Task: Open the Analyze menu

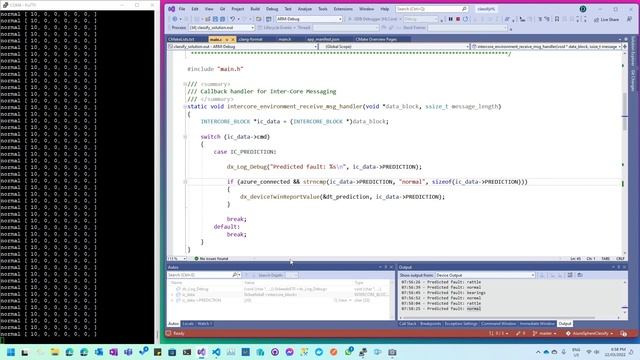Action: pos(304,9)
